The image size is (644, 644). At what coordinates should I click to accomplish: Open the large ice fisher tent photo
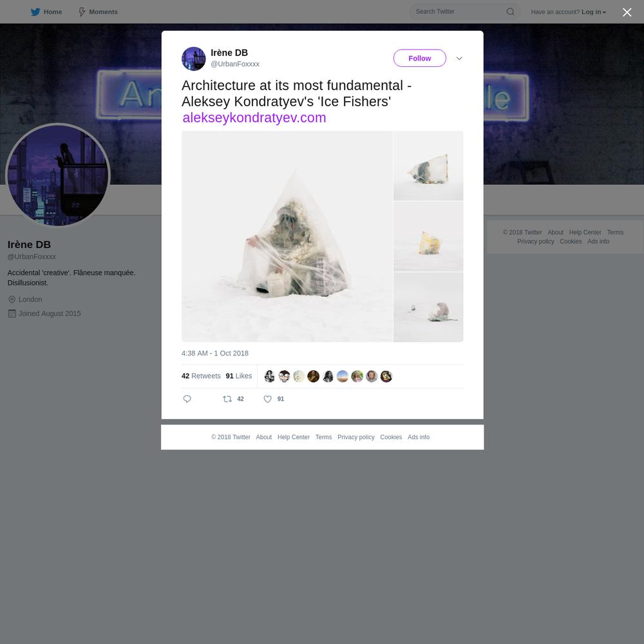point(287,236)
